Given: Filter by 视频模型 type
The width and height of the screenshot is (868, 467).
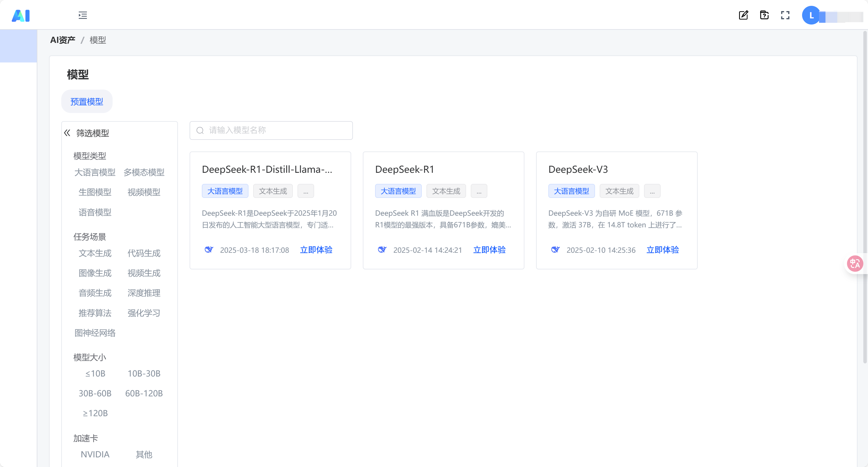Looking at the screenshot, I should click(144, 192).
